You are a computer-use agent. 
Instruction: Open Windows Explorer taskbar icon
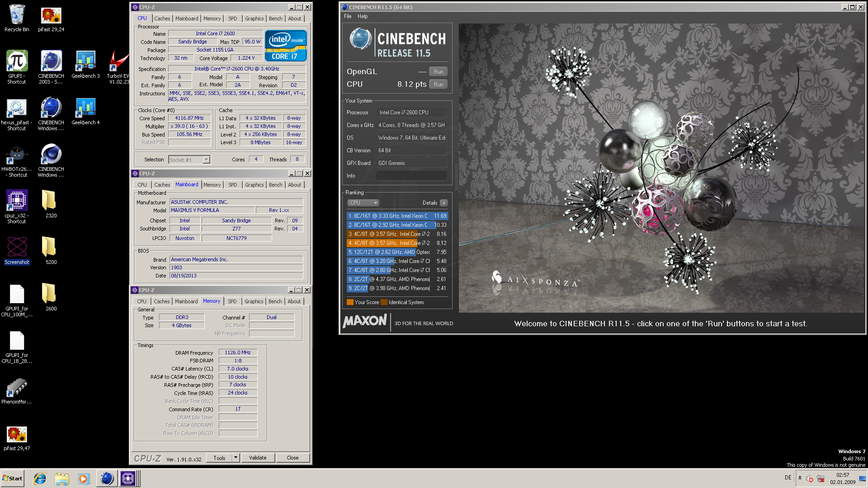(62, 479)
